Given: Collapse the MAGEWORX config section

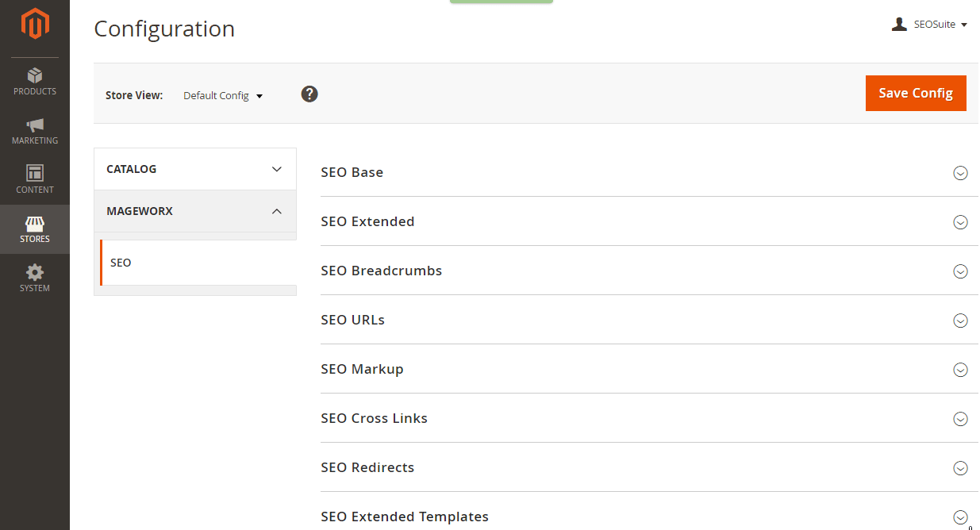Looking at the screenshot, I should tap(195, 211).
